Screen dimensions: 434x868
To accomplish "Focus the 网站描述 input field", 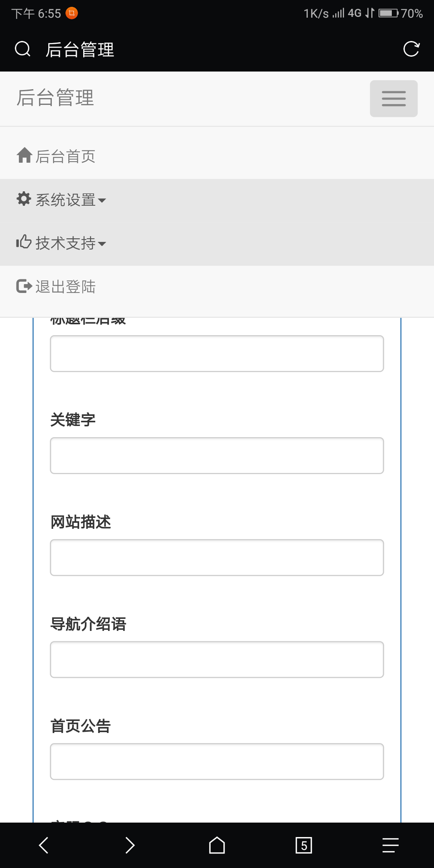I will 217,557.
